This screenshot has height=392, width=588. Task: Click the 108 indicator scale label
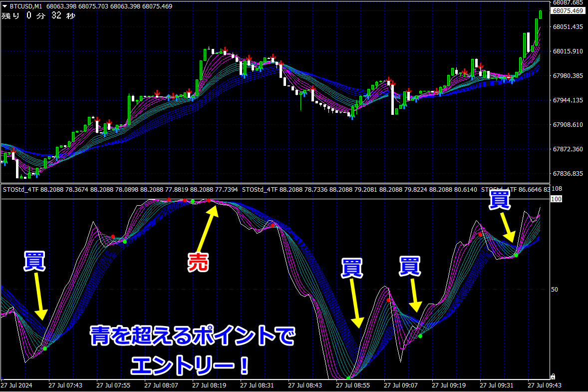click(557, 189)
